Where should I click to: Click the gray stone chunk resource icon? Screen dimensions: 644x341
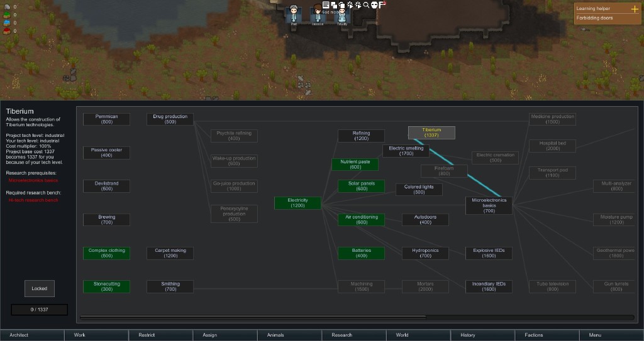(6, 7)
